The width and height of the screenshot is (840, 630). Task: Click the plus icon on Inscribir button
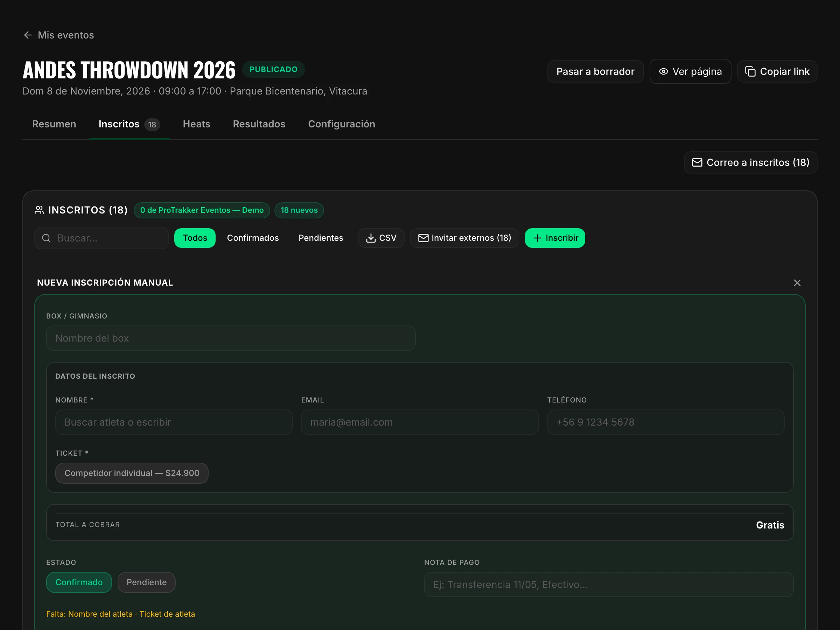point(537,238)
